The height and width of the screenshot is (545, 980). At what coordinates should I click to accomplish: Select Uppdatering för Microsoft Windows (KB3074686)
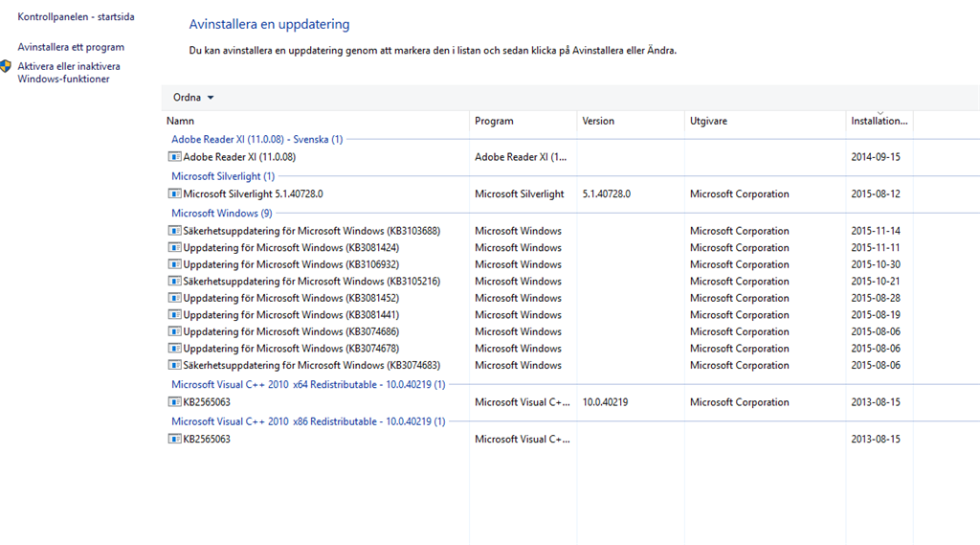click(291, 332)
